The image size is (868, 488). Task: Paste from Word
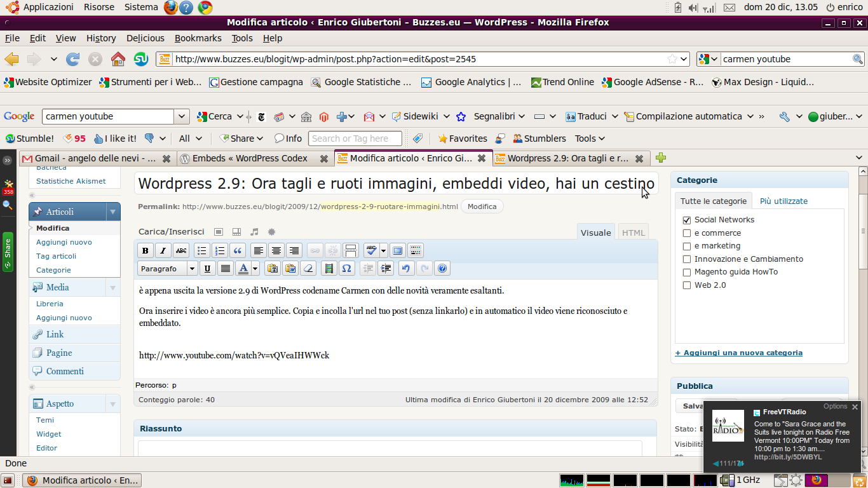tap(290, 269)
